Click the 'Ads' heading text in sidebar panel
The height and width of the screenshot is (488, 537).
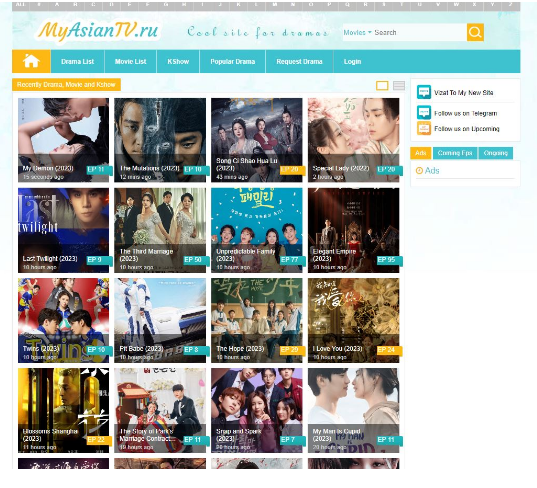coord(432,171)
